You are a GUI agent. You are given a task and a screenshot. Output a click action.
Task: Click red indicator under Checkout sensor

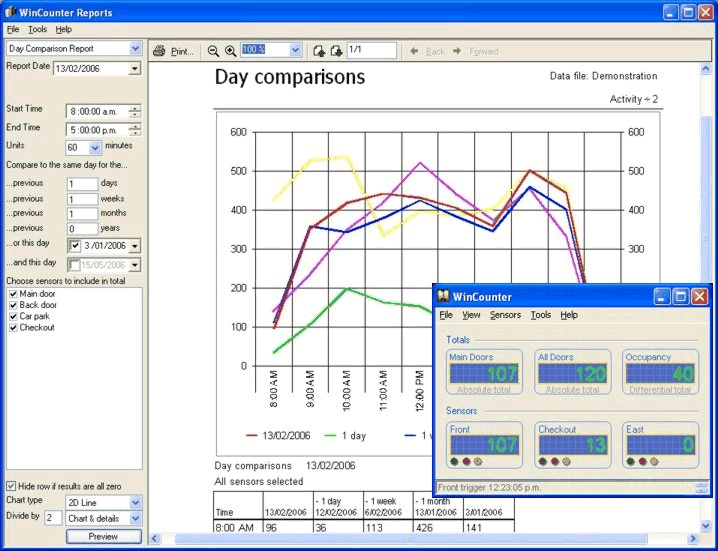(x=555, y=462)
